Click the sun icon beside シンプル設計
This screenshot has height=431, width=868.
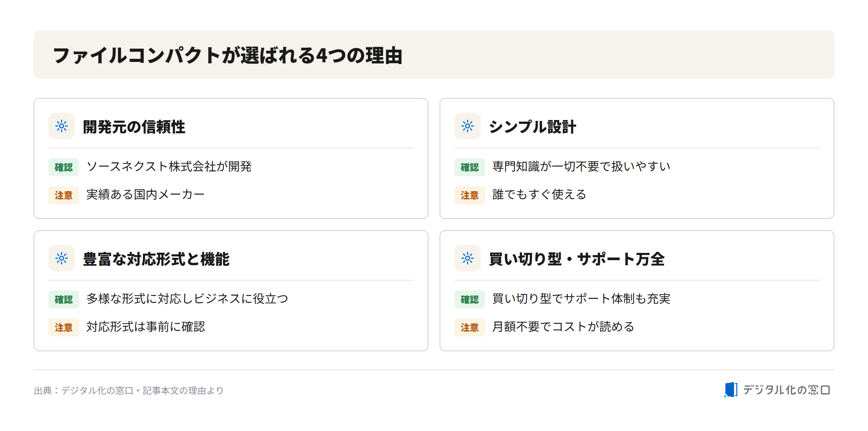point(467,126)
